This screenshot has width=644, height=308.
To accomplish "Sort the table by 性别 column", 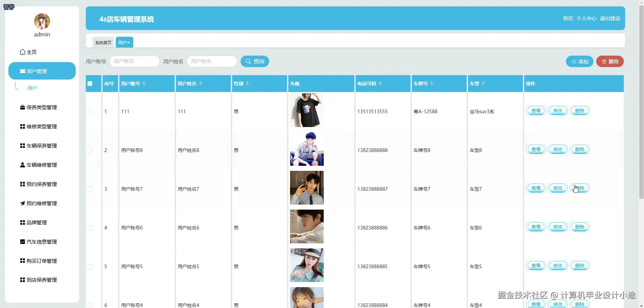I will [247, 84].
